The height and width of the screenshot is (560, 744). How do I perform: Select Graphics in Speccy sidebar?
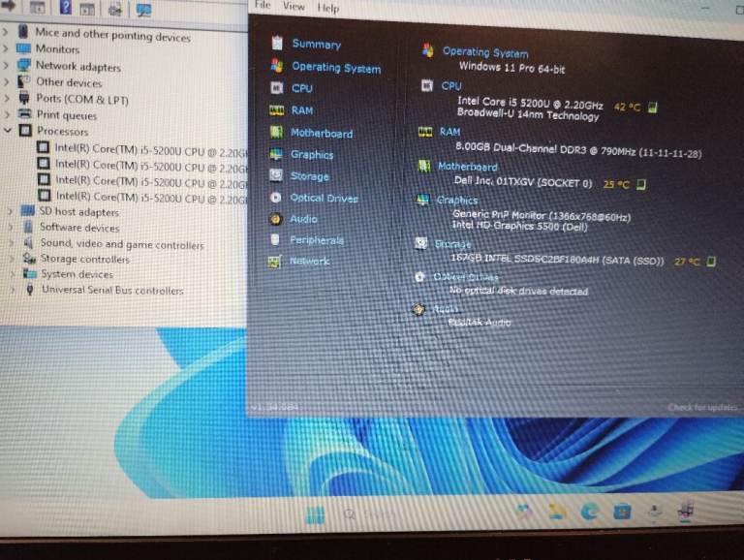pos(312,155)
